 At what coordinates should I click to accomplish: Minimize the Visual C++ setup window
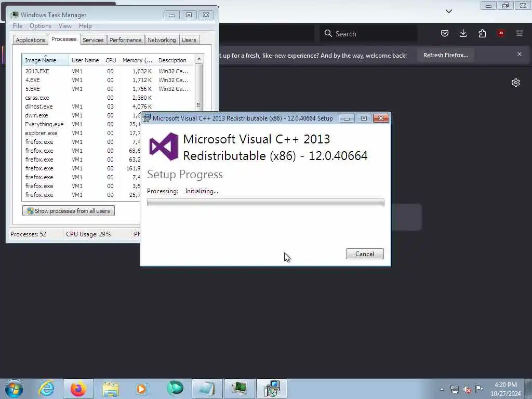(347, 118)
